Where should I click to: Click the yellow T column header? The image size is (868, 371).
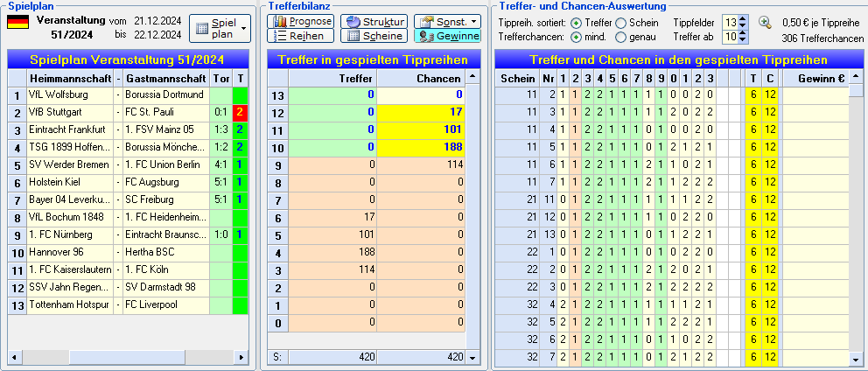point(753,79)
